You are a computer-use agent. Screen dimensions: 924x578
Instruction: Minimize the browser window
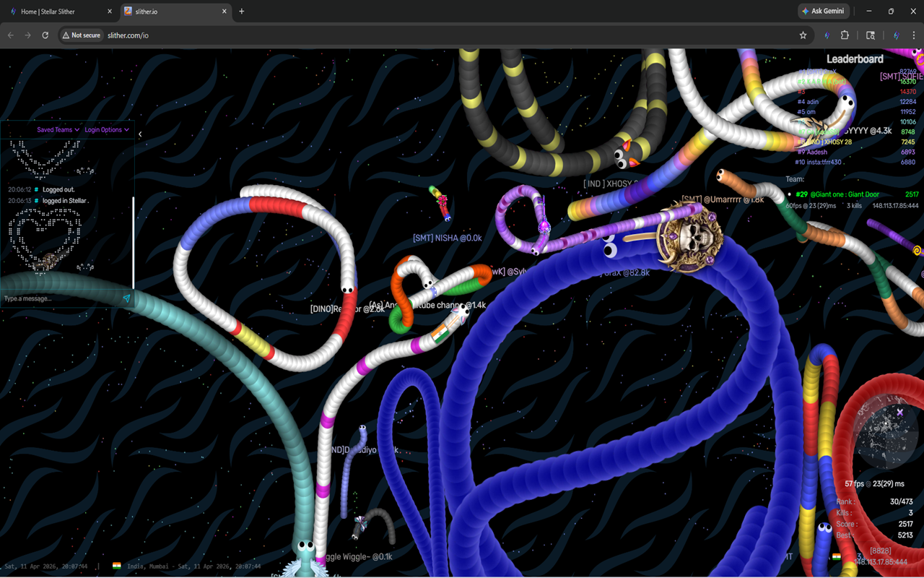point(868,12)
